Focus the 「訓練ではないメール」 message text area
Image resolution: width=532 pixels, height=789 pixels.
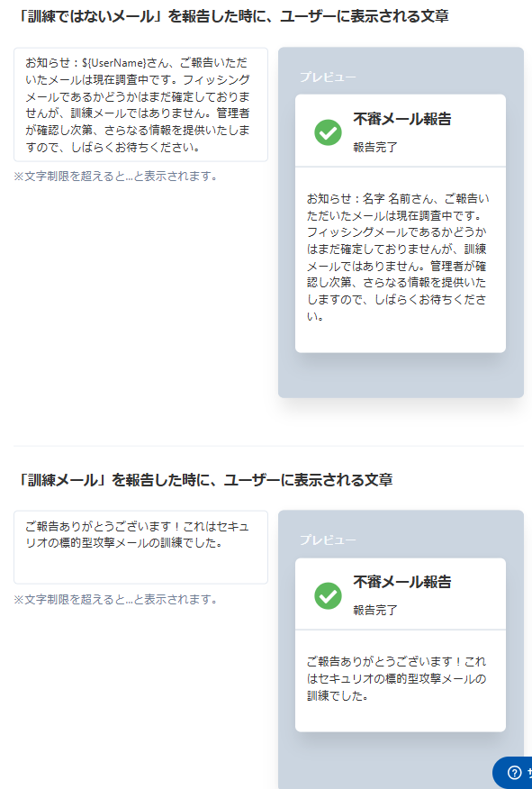coord(140,104)
